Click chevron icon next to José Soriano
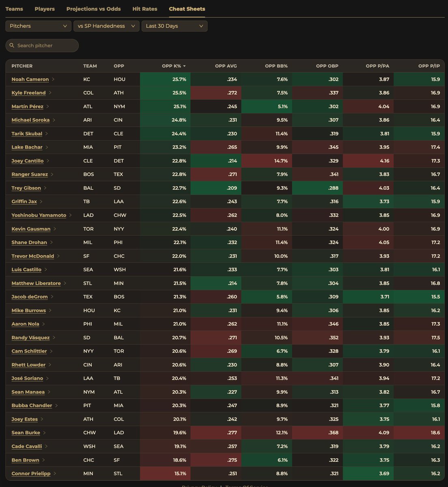Viewport: 448px width, 487px height. pos(47,378)
